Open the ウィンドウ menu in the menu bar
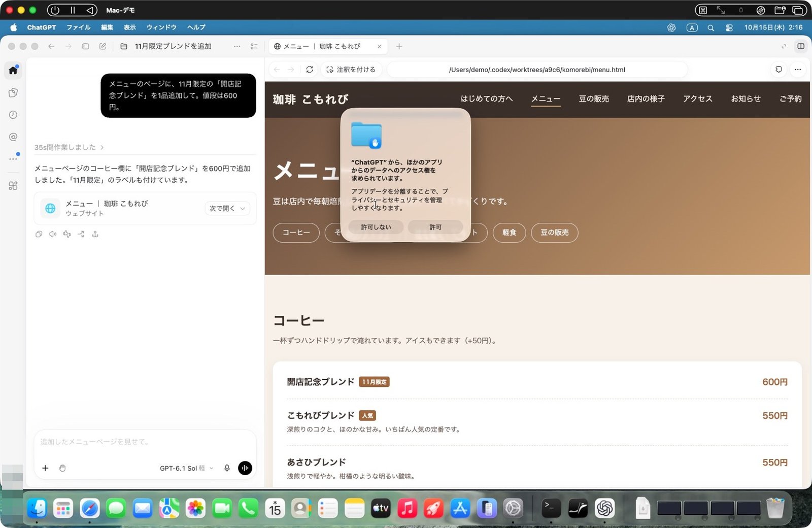This screenshot has height=528, width=812. coord(161,27)
